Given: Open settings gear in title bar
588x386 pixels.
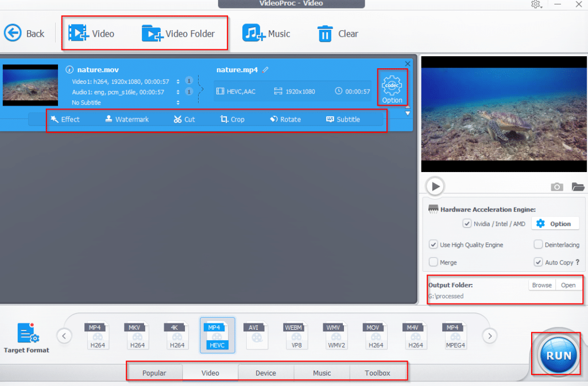Looking at the screenshot, I should coord(536,5).
